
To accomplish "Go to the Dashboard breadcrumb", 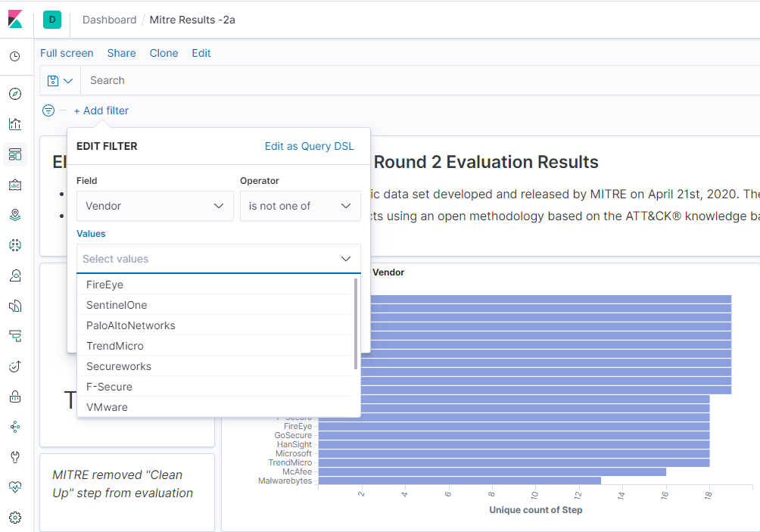I will coord(110,20).
